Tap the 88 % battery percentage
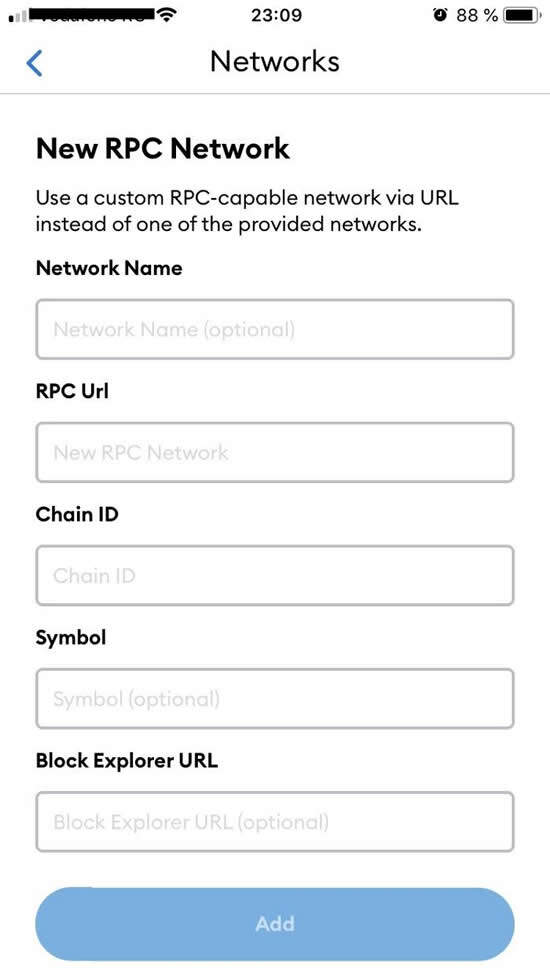The width and height of the screenshot is (550, 978). (x=477, y=16)
